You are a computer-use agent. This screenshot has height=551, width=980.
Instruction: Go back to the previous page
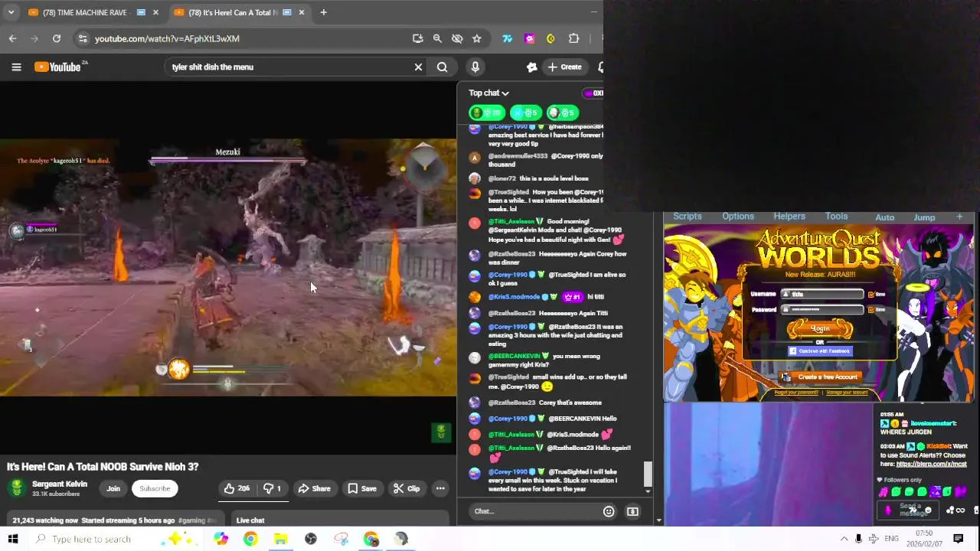tap(13, 38)
